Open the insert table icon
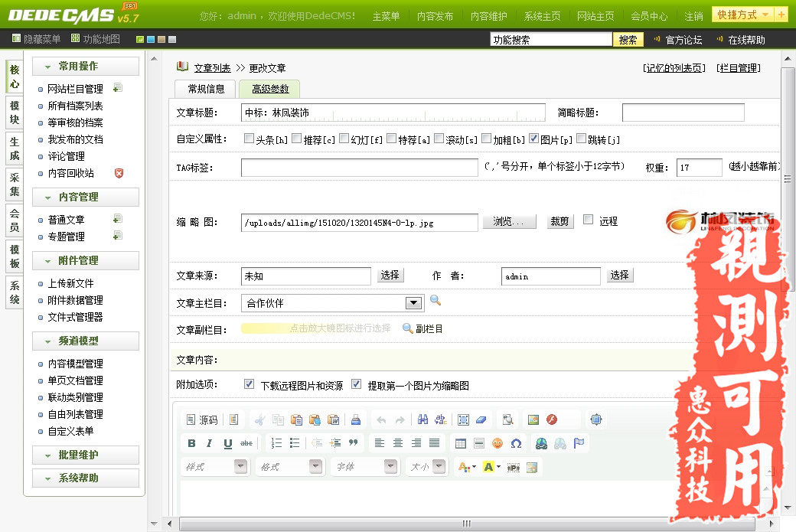 tap(462, 443)
